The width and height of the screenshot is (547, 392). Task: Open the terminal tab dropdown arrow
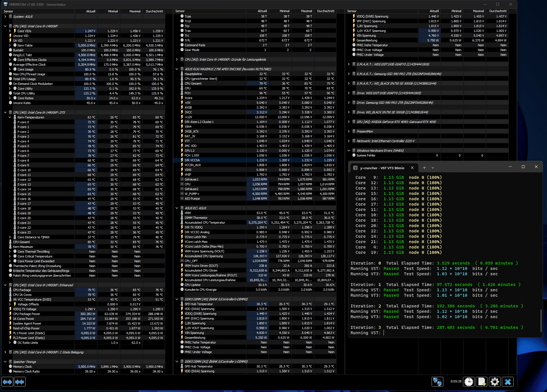(433, 168)
